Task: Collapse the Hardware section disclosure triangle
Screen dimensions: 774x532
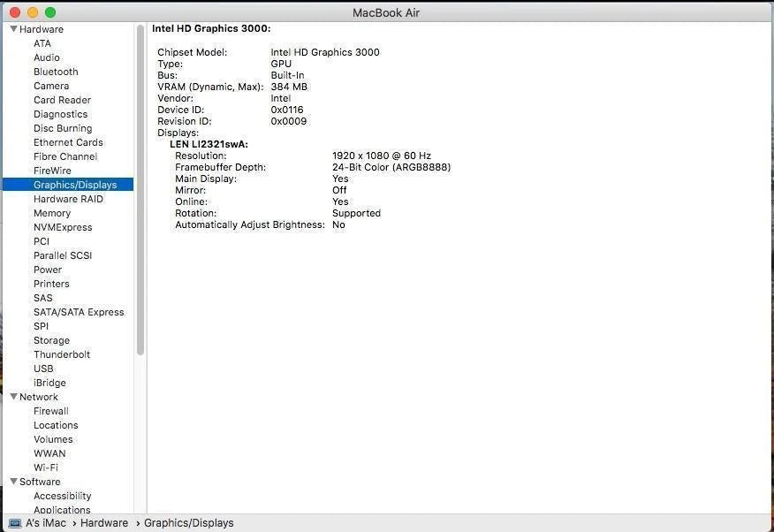Action: 13,29
